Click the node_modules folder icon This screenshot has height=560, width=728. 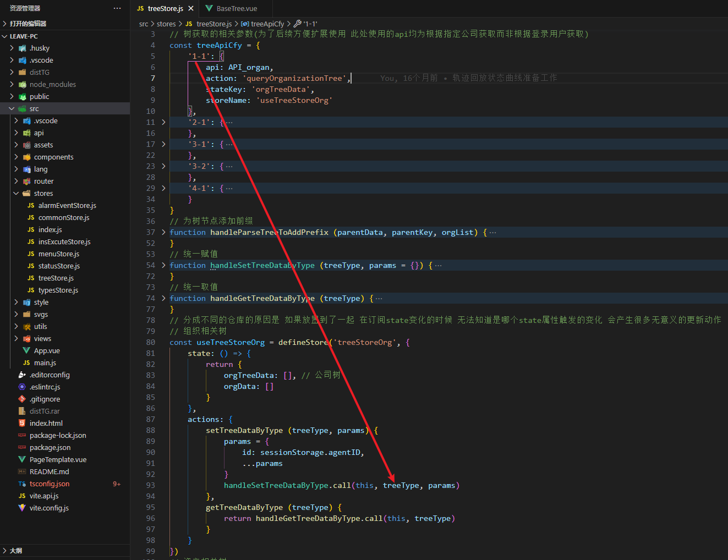(x=22, y=85)
